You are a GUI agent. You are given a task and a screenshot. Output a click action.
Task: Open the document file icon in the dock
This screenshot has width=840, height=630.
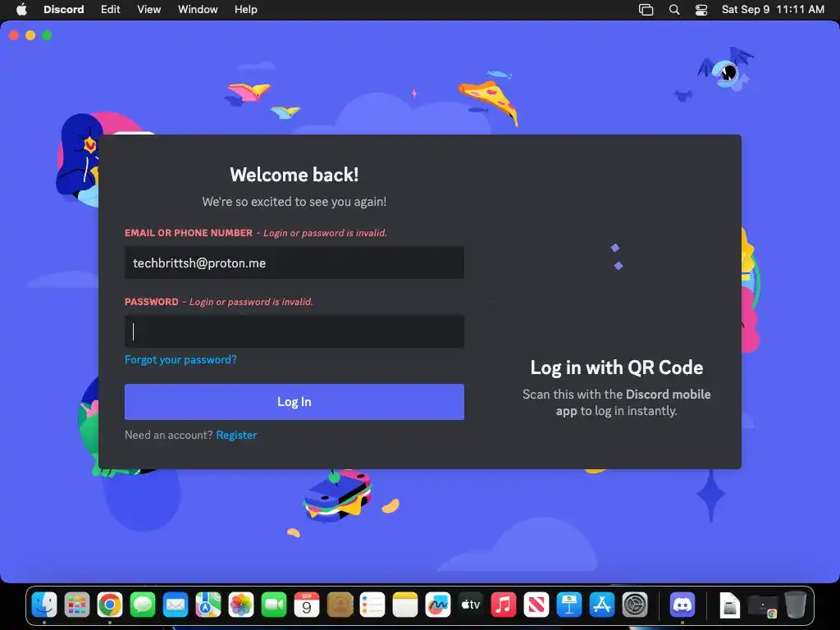coord(729,605)
